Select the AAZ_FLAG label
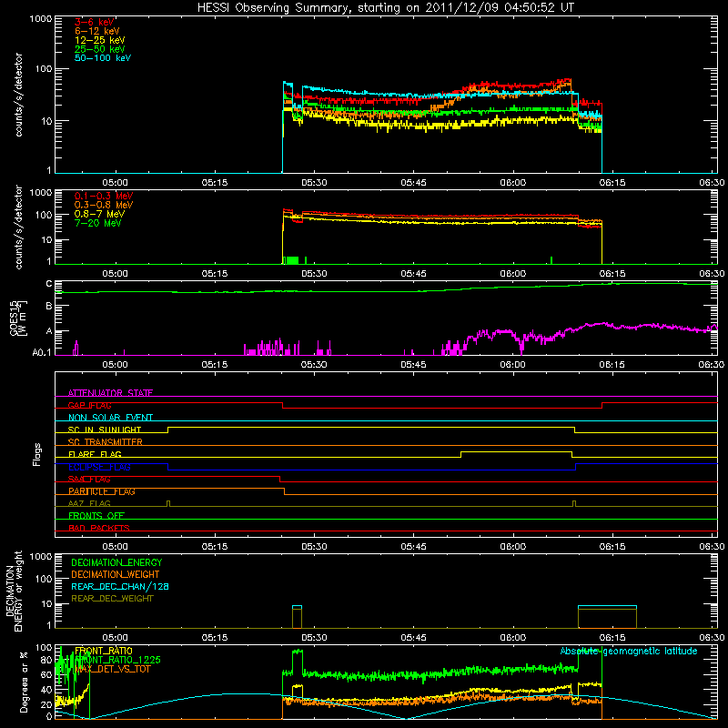This screenshot has height=728, width=728. point(89,503)
